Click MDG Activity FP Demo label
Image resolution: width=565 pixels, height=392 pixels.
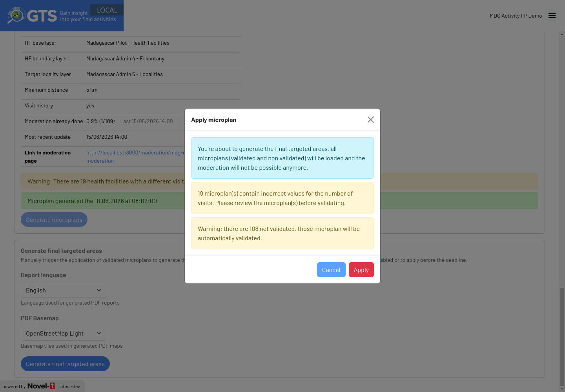click(516, 16)
